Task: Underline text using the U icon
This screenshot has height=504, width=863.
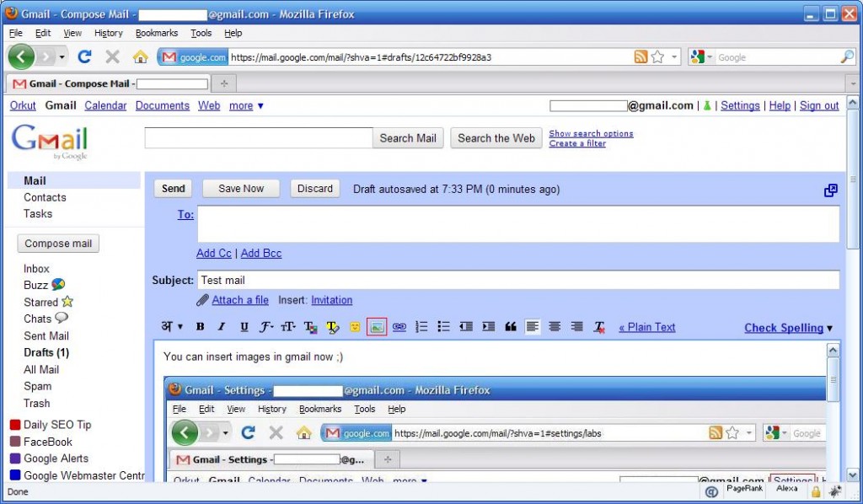Action: click(244, 327)
